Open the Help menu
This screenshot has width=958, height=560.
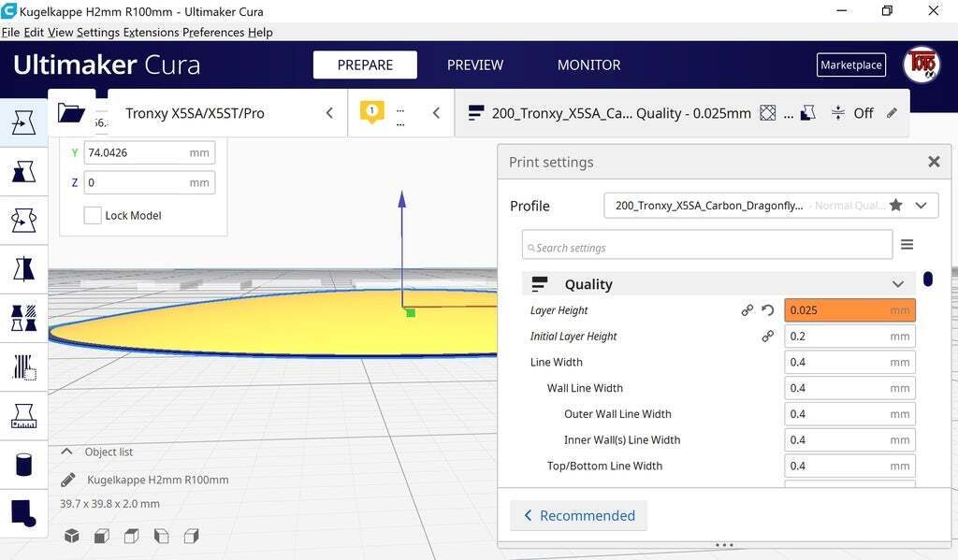pos(260,33)
